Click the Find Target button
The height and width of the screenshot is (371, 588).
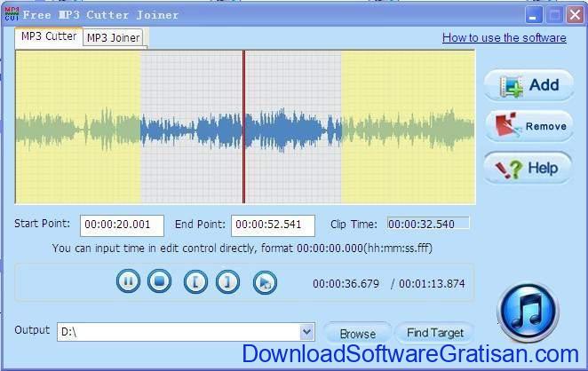click(x=435, y=333)
